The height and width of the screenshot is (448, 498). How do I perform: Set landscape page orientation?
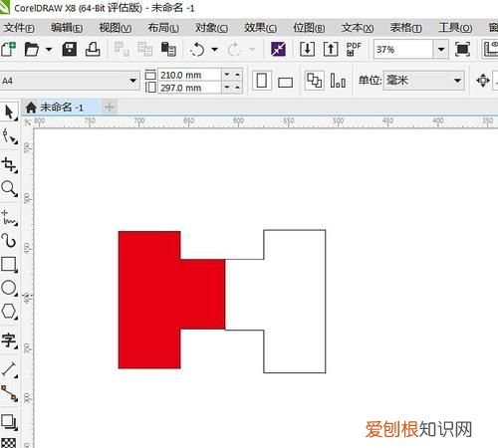(x=285, y=82)
